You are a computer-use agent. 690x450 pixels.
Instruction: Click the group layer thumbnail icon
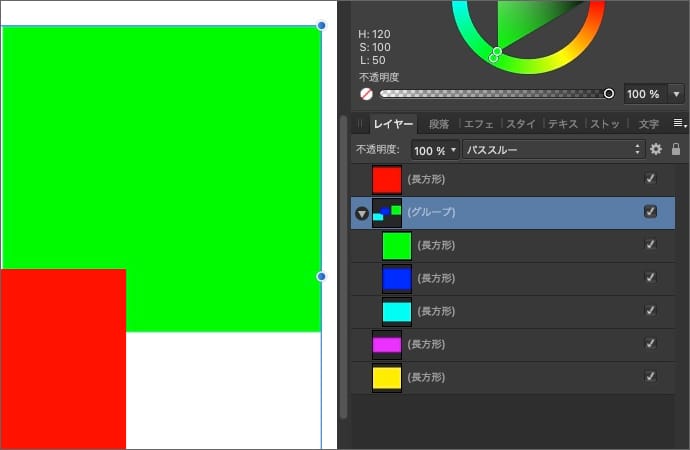click(x=386, y=212)
